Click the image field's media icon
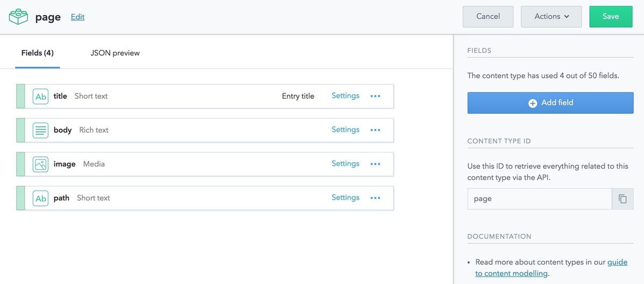Screen dimensions: 644x284 click(40, 164)
